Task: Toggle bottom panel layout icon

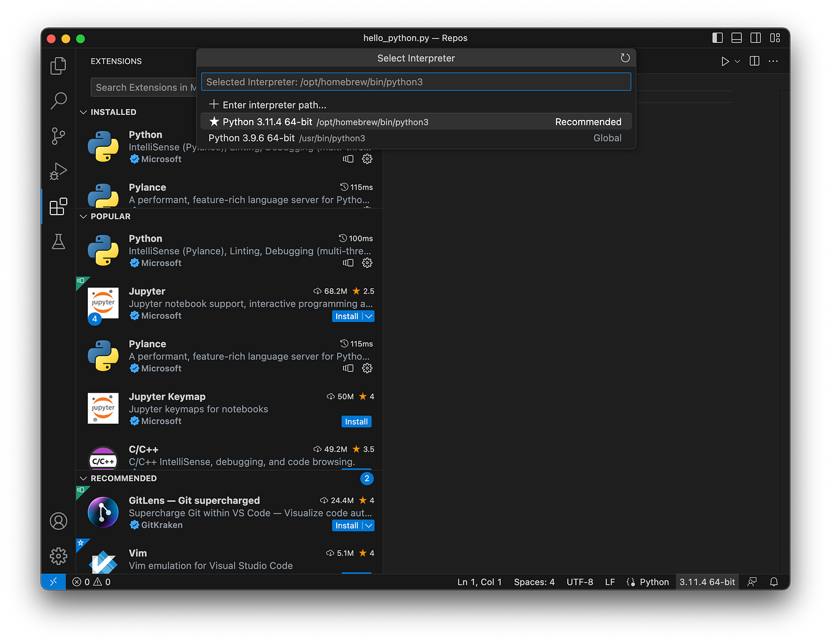Action: [x=737, y=38]
